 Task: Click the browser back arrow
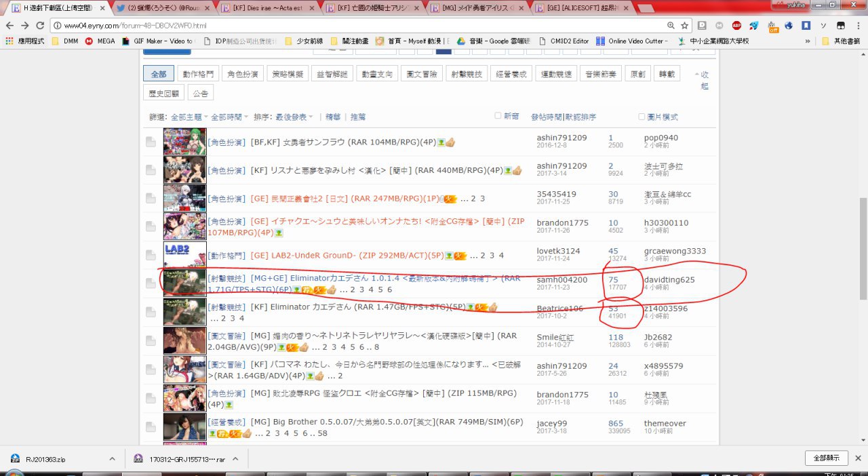9,25
